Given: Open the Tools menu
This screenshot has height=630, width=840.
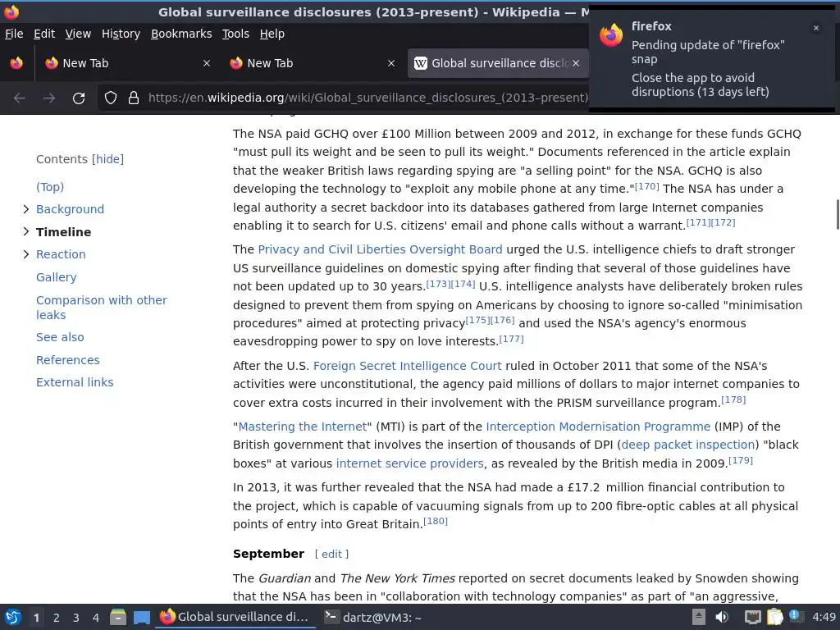Looking at the screenshot, I should pos(235,34).
